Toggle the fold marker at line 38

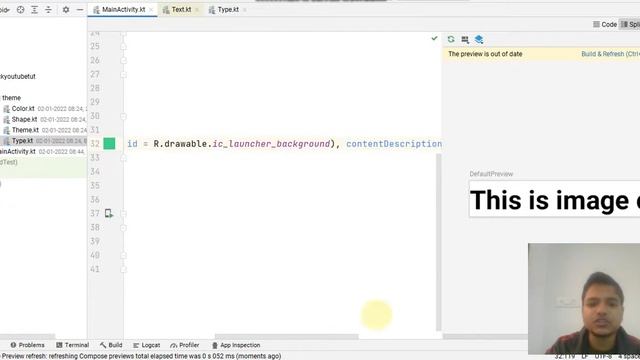pyautogui.click(x=123, y=227)
